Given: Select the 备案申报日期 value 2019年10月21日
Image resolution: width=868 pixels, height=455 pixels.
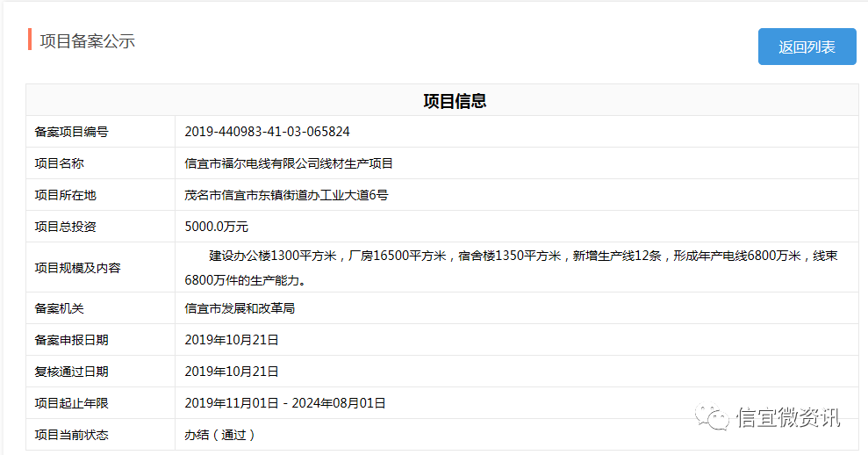Looking at the screenshot, I should 232,340.
